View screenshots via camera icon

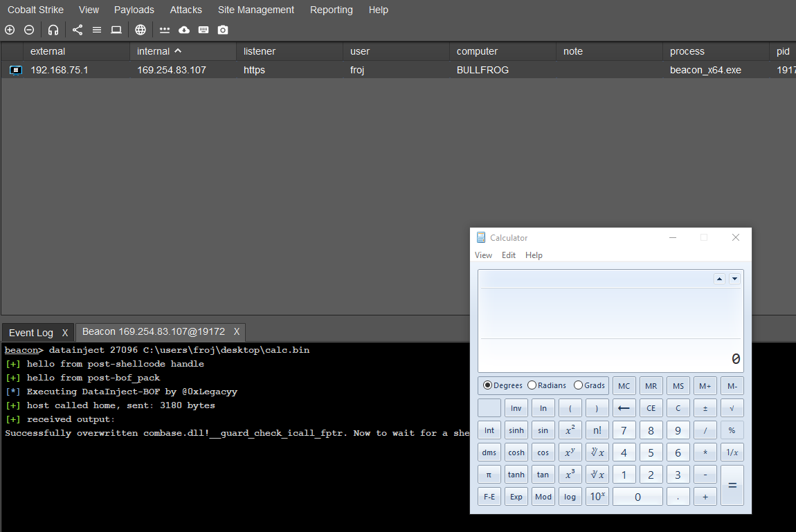click(x=223, y=30)
